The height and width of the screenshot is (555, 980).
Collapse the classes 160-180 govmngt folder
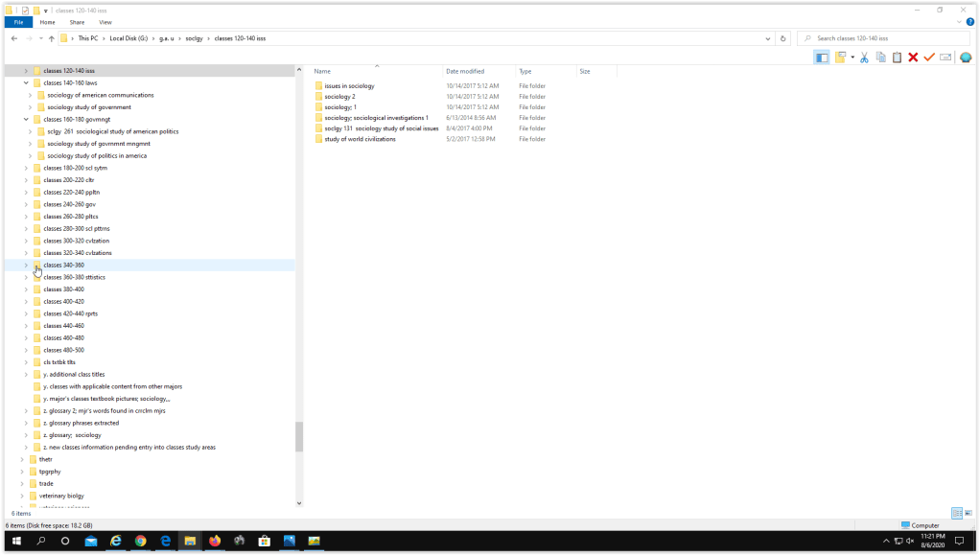26,120
